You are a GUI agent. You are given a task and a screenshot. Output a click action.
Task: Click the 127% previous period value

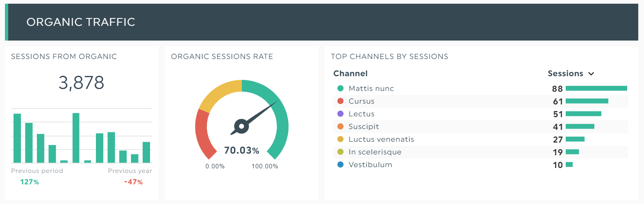pos(30,182)
